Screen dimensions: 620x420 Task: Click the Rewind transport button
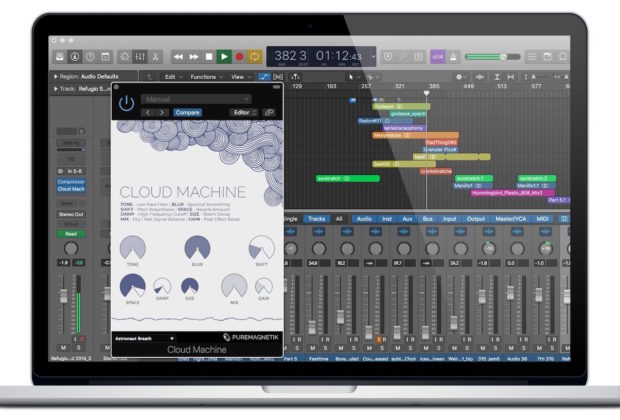[x=178, y=57]
